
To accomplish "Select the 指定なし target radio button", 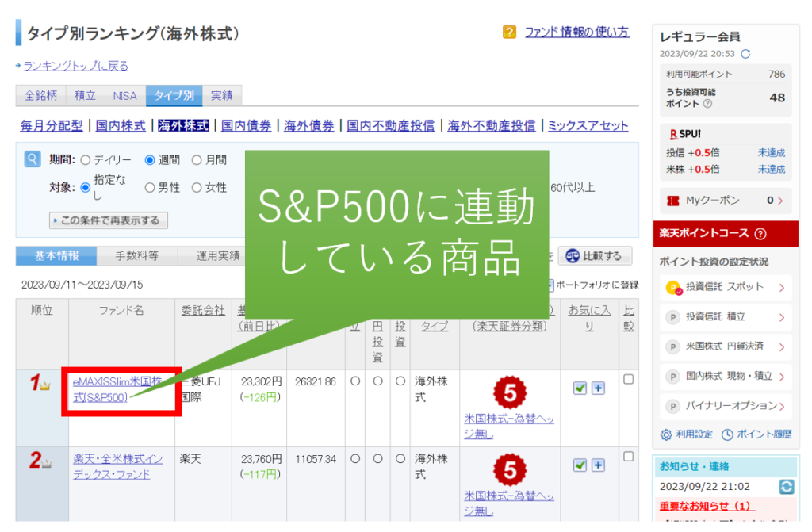I will pos(86,188).
